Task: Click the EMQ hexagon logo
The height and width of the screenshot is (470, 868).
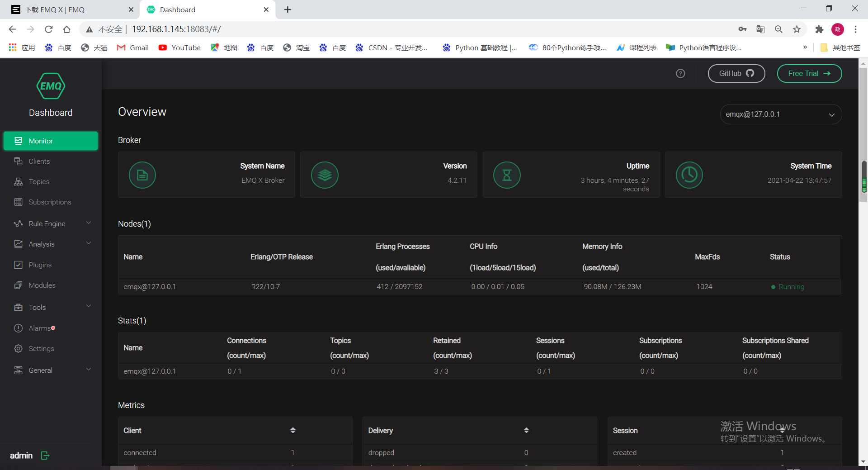Action: click(x=51, y=86)
